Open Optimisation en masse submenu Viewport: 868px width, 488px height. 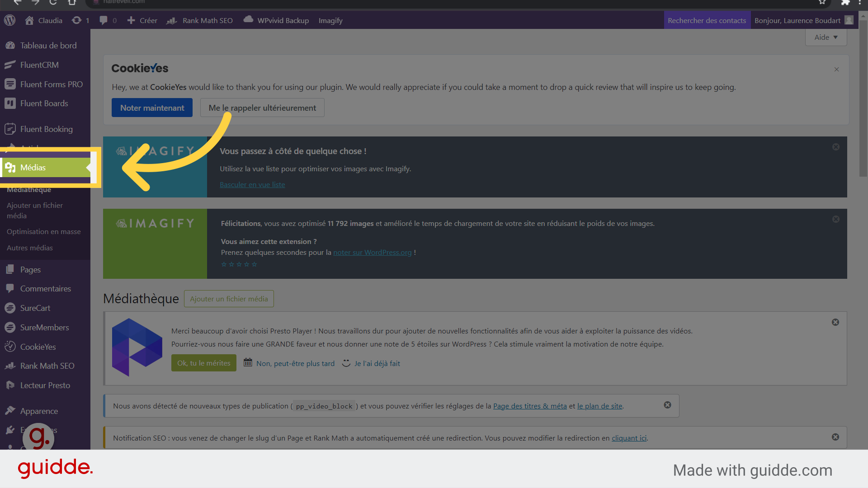click(x=43, y=231)
